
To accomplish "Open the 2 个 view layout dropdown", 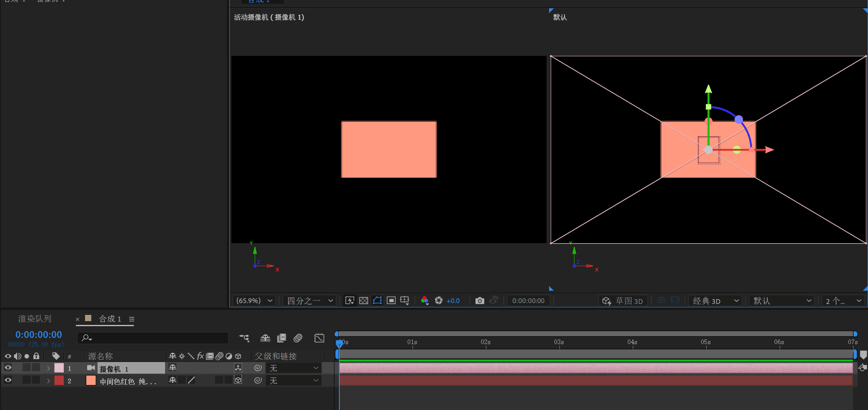I will [x=843, y=301].
